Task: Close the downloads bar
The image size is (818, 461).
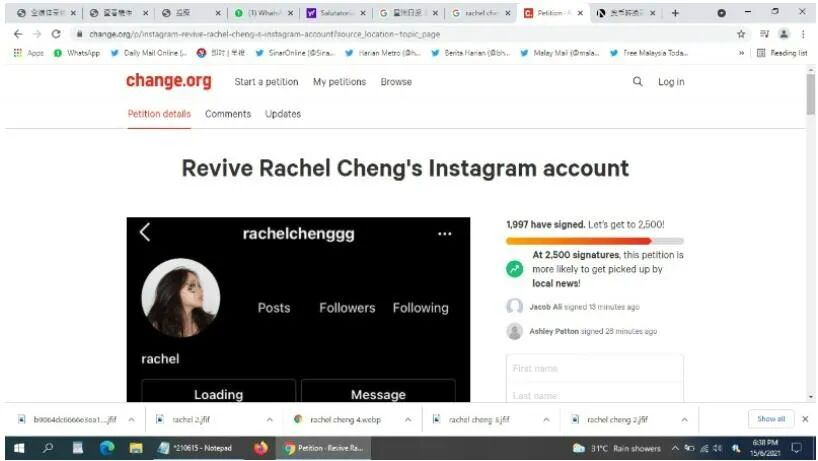Action: [x=805, y=419]
